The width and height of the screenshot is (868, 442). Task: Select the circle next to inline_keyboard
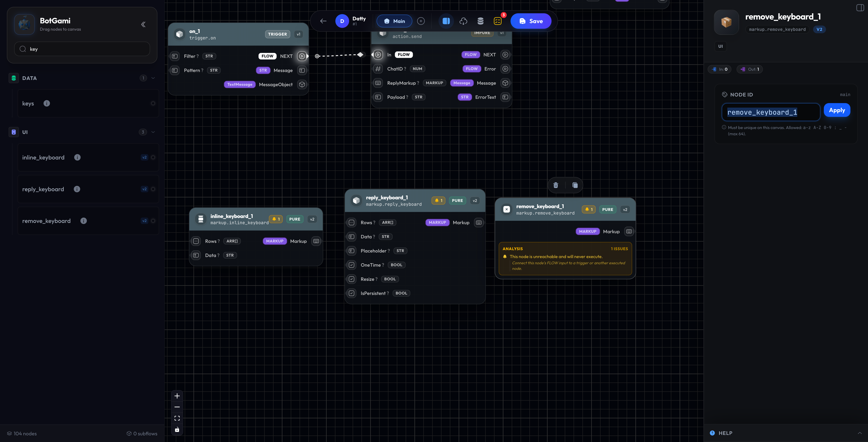(153, 157)
